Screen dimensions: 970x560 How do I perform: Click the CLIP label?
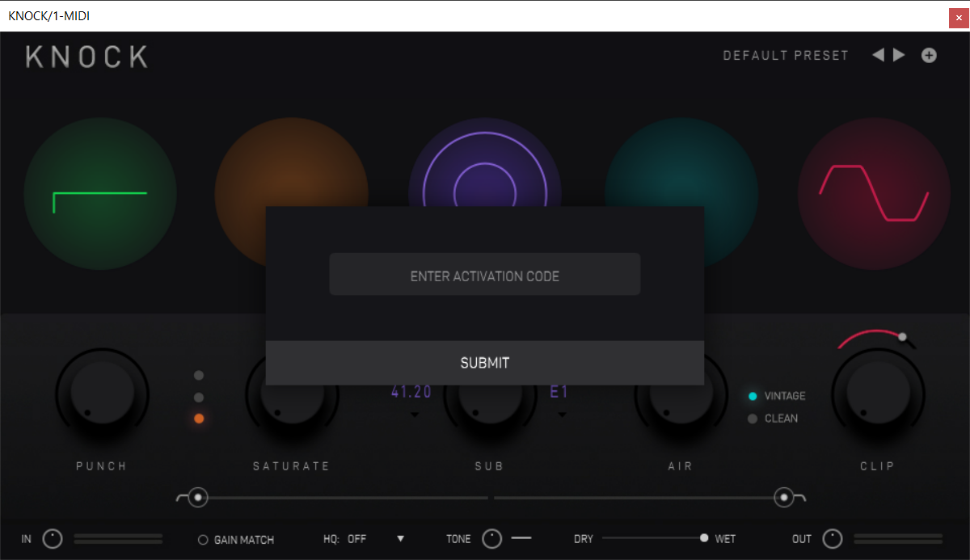[x=878, y=466]
